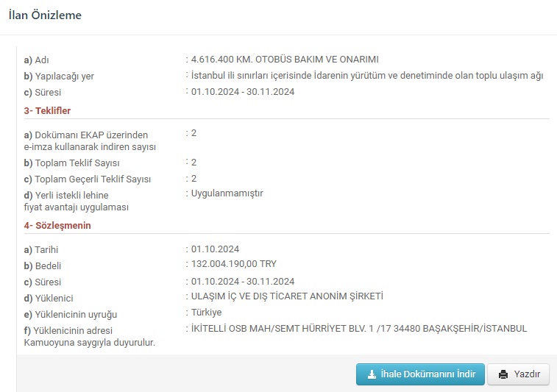Click the tender name OTOBÜS BAKIM VE ONARIMI
This screenshot has height=392, width=557.
click(x=285, y=60)
